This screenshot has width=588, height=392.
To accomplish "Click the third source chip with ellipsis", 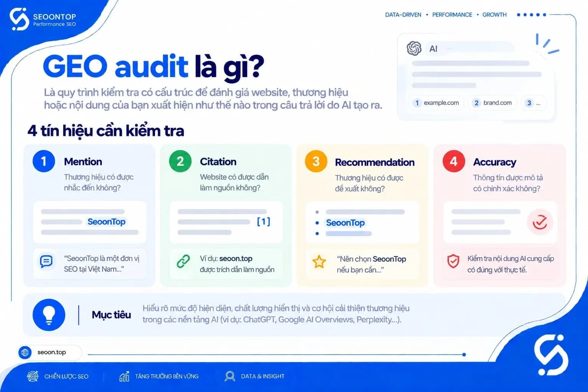I will click(x=534, y=103).
